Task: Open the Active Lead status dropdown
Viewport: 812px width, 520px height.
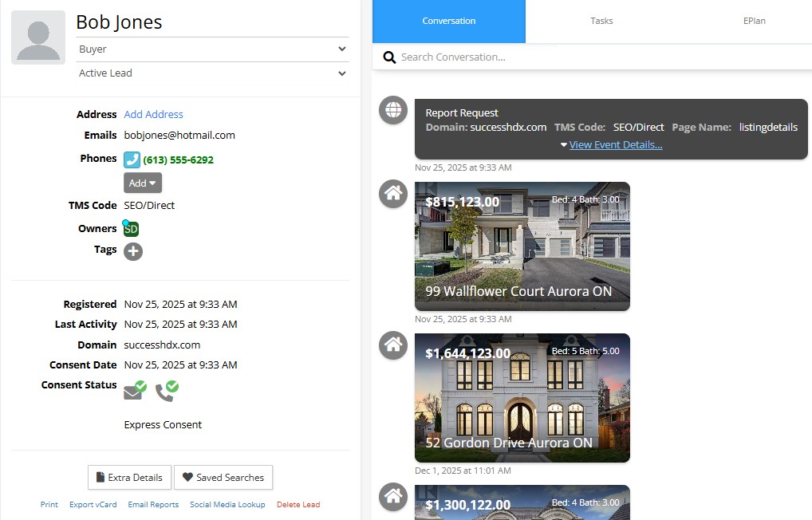Action: coord(212,73)
